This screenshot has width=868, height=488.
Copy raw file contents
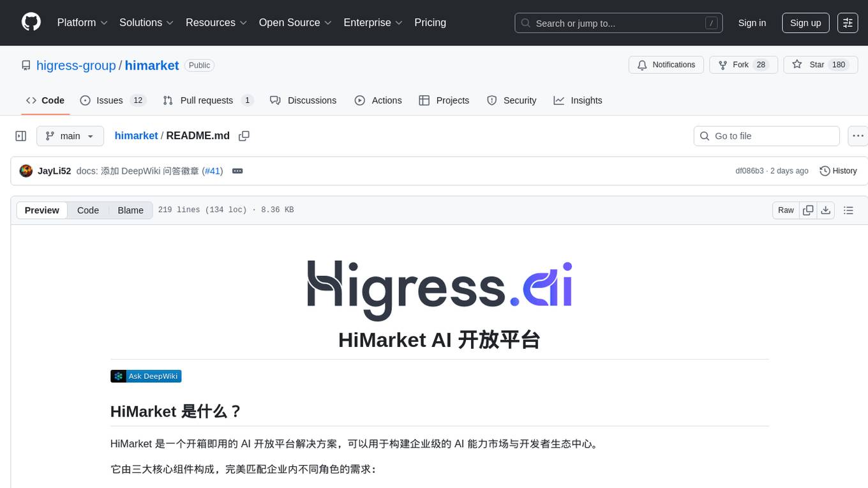pyautogui.click(x=808, y=210)
